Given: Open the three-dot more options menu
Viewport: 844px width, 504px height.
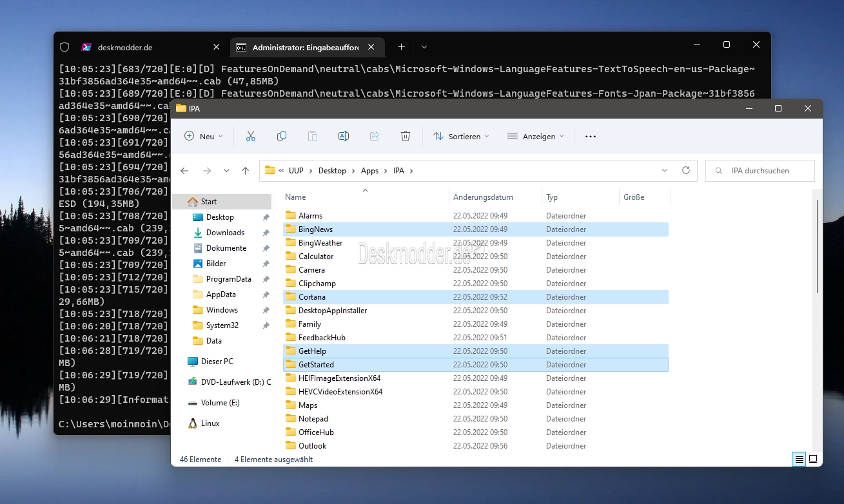Looking at the screenshot, I should (591, 136).
